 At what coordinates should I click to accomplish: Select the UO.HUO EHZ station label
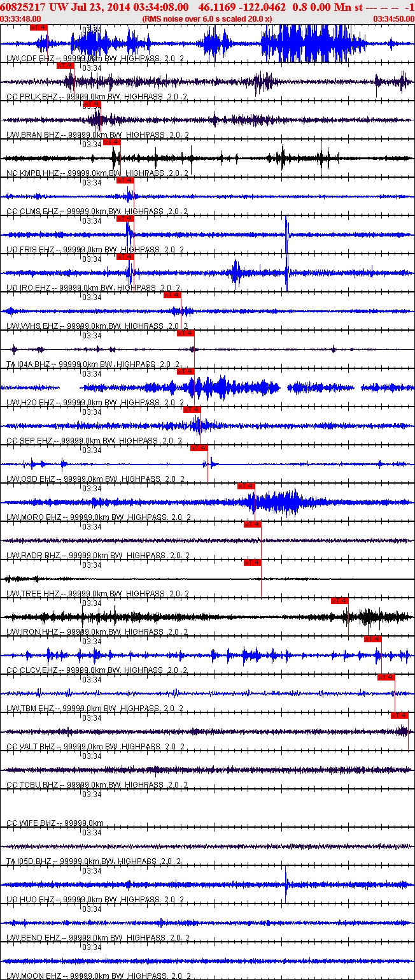[x=31, y=899]
